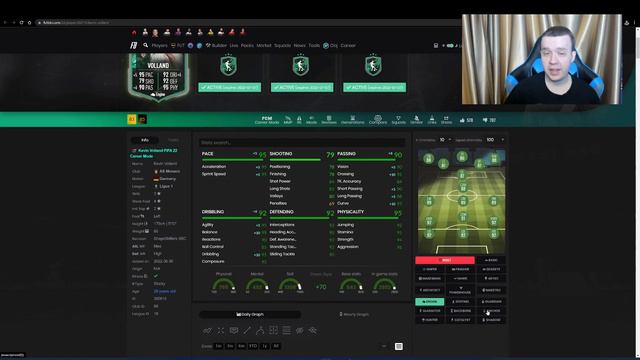Click the thumbs down dislike icon

pos(485,120)
